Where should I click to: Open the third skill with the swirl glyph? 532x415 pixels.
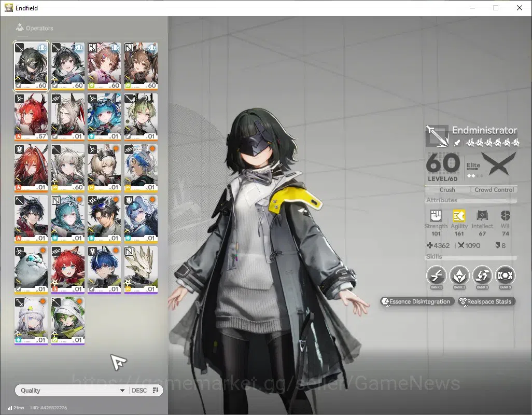482,275
